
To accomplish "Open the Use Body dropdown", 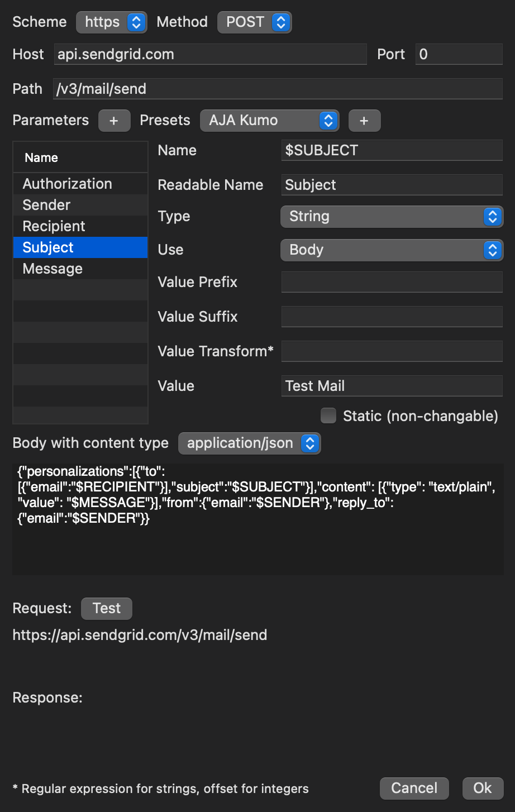I will 392,250.
